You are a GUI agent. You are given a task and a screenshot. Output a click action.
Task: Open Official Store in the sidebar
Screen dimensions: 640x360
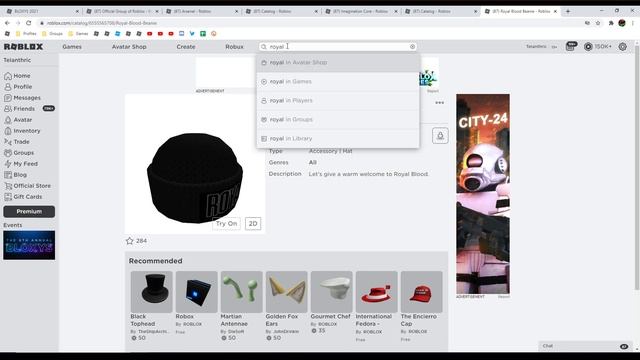[x=27, y=186]
